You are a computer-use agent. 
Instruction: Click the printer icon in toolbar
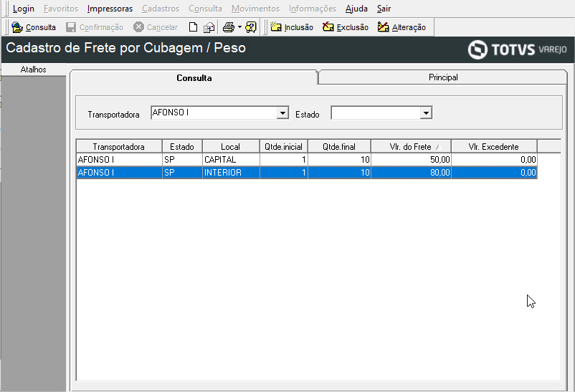click(x=229, y=27)
